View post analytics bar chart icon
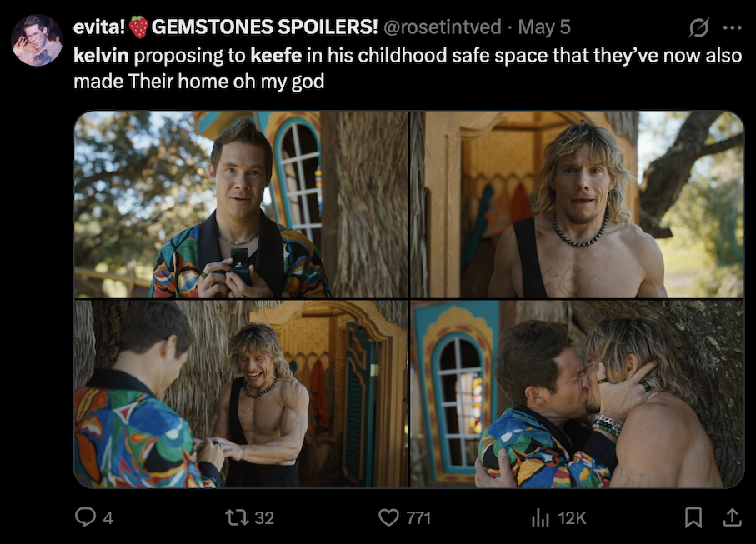Image resolution: width=756 pixels, height=544 pixels. click(540, 517)
